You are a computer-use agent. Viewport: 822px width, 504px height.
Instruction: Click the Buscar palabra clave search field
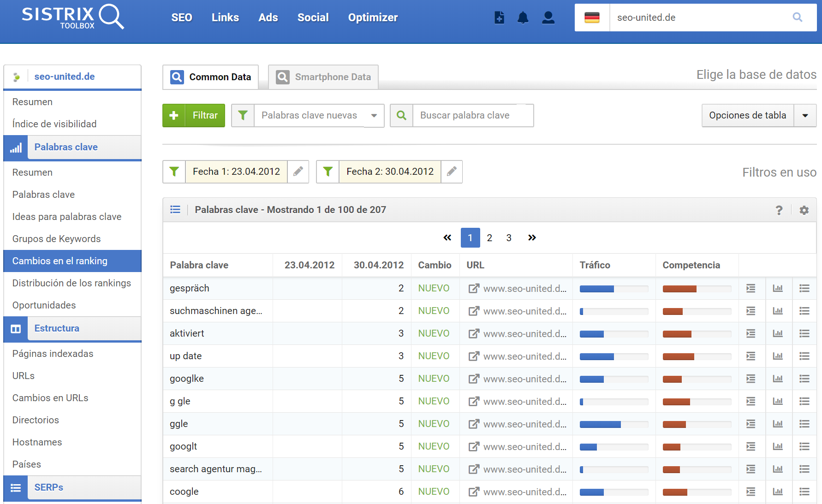click(x=472, y=116)
